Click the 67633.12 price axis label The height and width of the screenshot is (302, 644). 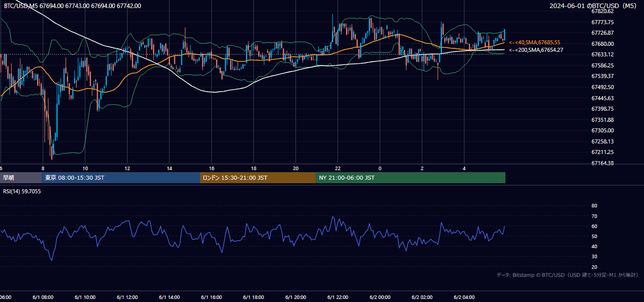tap(602, 54)
